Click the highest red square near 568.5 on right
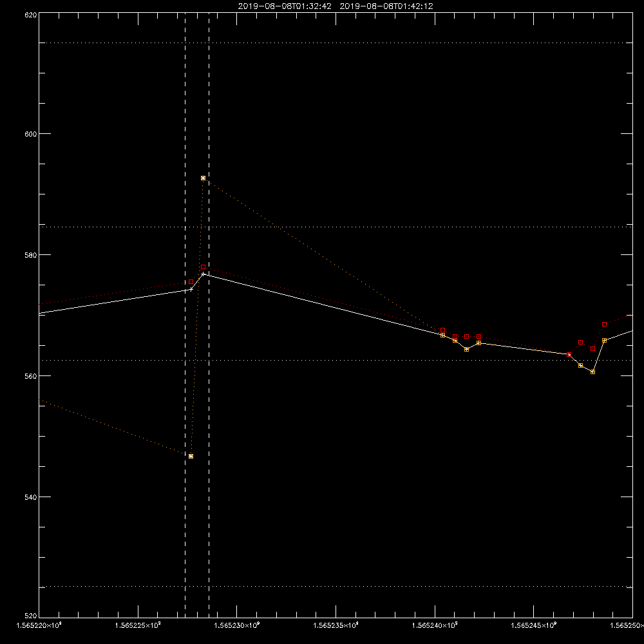Viewport: 644px width, 644px height. (604, 325)
